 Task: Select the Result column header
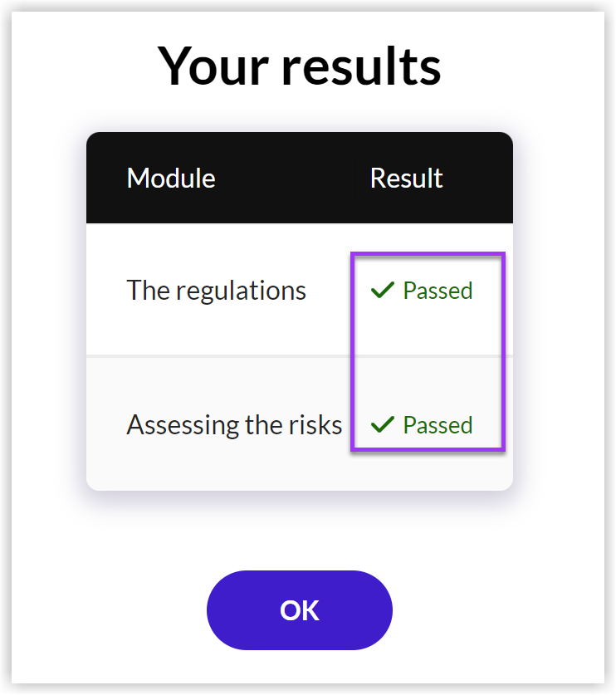click(406, 179)
